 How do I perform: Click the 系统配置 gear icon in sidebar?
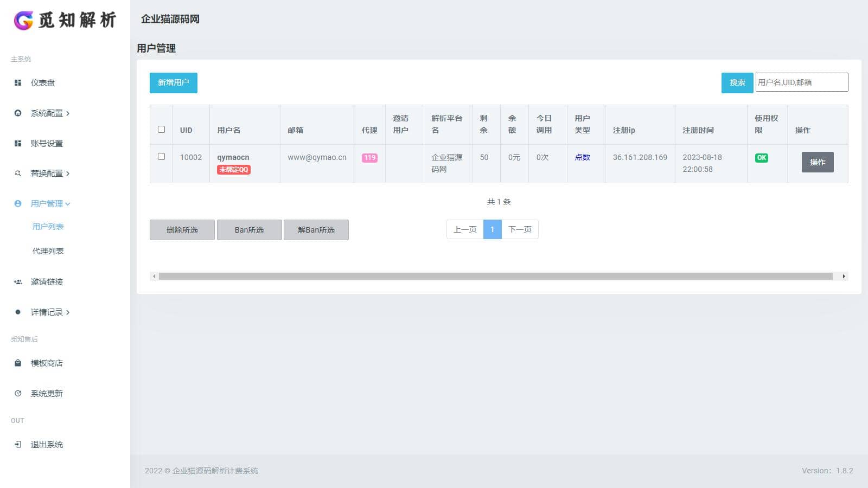[x=18, y=113]
